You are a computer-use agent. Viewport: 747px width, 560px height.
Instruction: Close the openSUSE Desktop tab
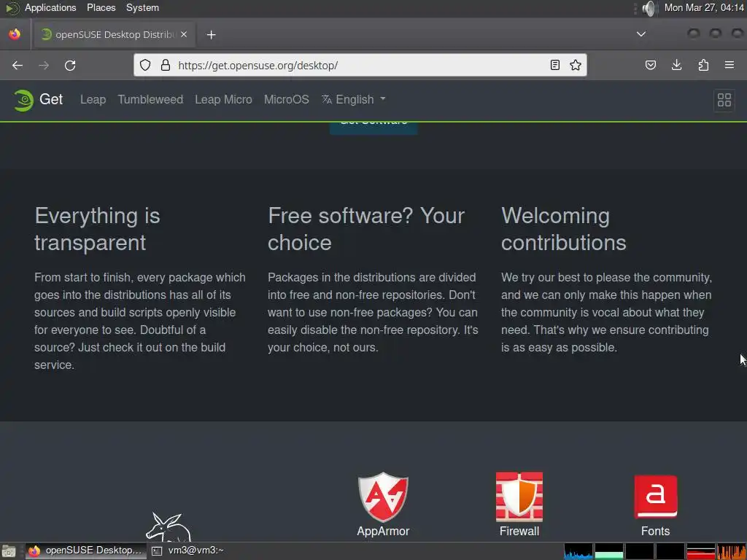(x=184, y=34)
